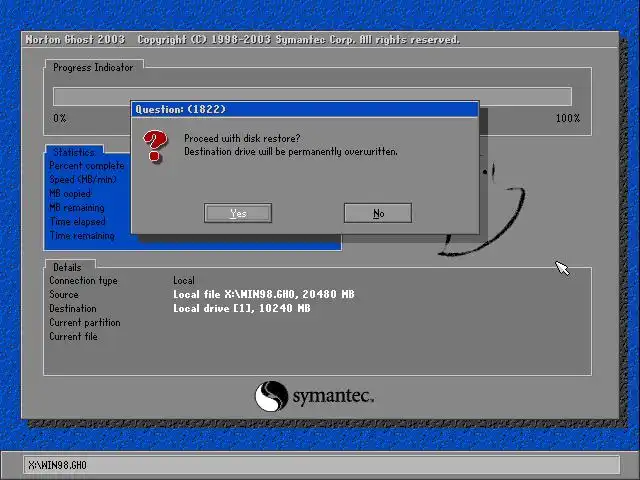
Task: Click the "100%" progress label
Action: point(568,118)
